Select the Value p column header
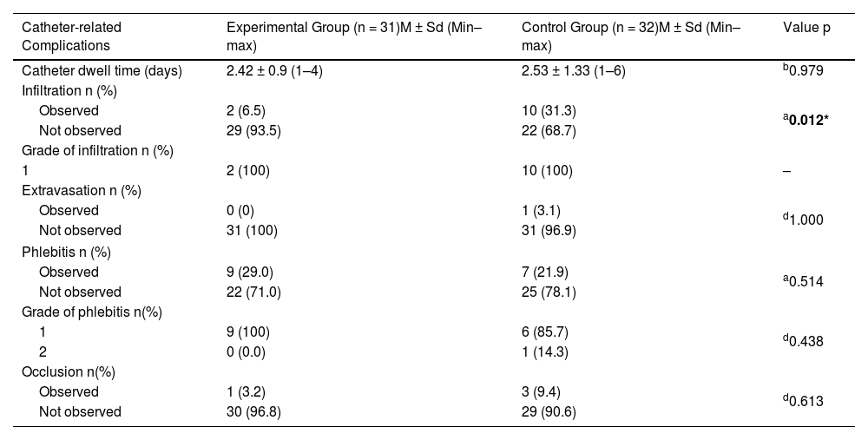 pyautogui.click(x=806, y=27)
